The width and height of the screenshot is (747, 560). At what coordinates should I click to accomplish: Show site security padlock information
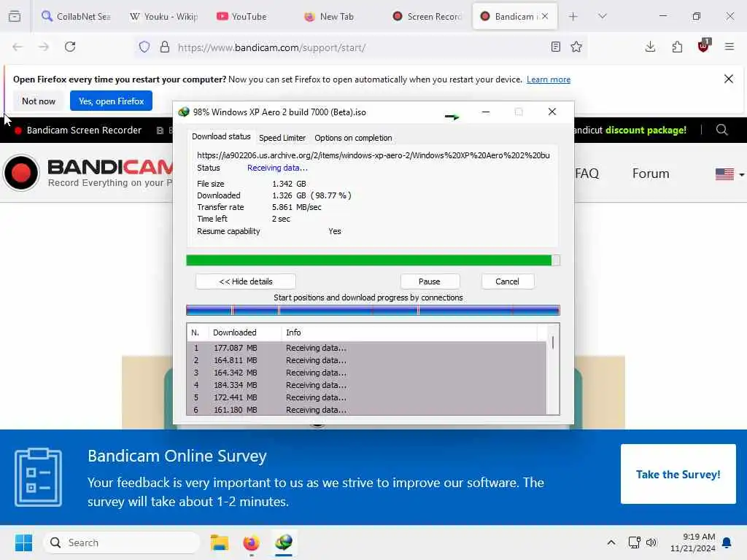point(165,47)
